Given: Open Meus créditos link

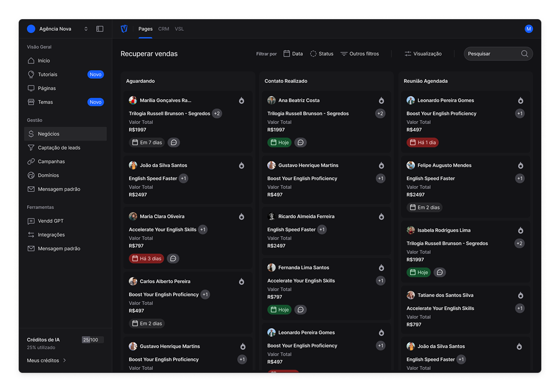Looking at the screenshot, I should tap(47, 360).
